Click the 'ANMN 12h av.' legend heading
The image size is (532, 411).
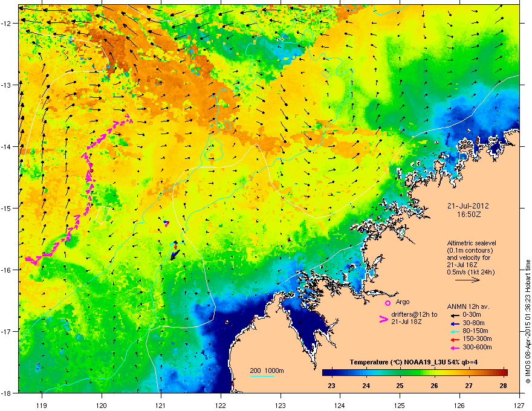(x=468, y=306)
